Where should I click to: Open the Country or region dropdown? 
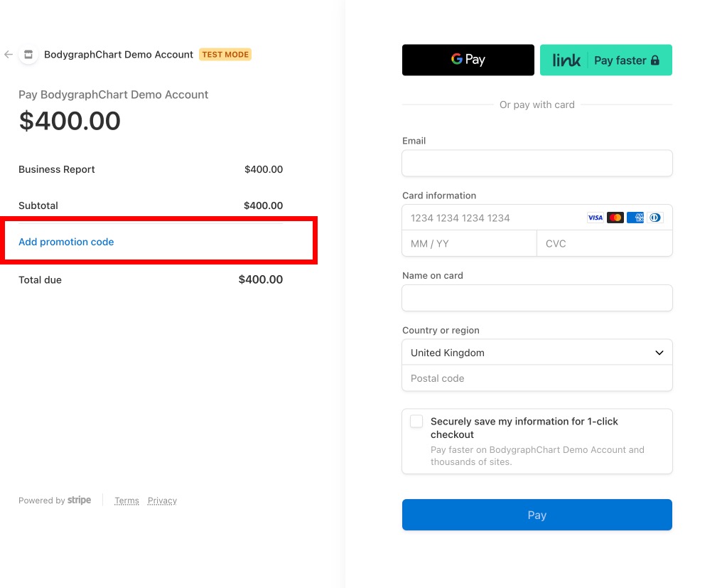pos(537,352)
